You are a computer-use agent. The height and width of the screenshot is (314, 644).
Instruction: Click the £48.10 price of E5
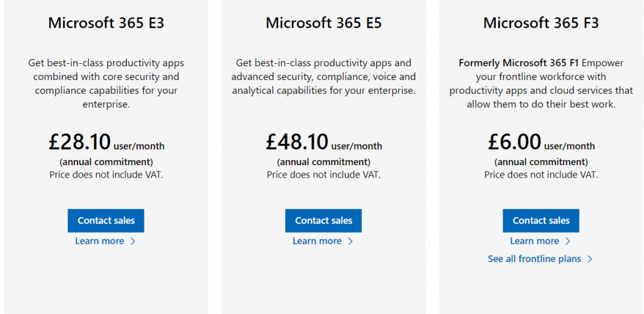point(298,142)
